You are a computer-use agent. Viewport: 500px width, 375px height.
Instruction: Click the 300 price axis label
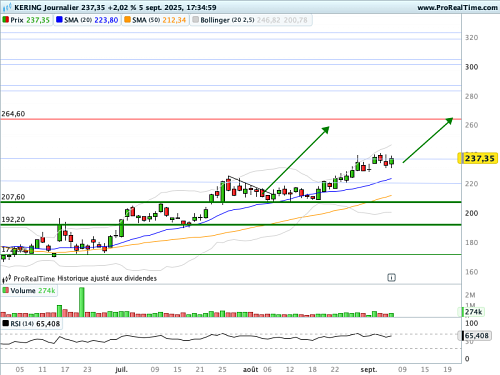[x=471, y=67]
